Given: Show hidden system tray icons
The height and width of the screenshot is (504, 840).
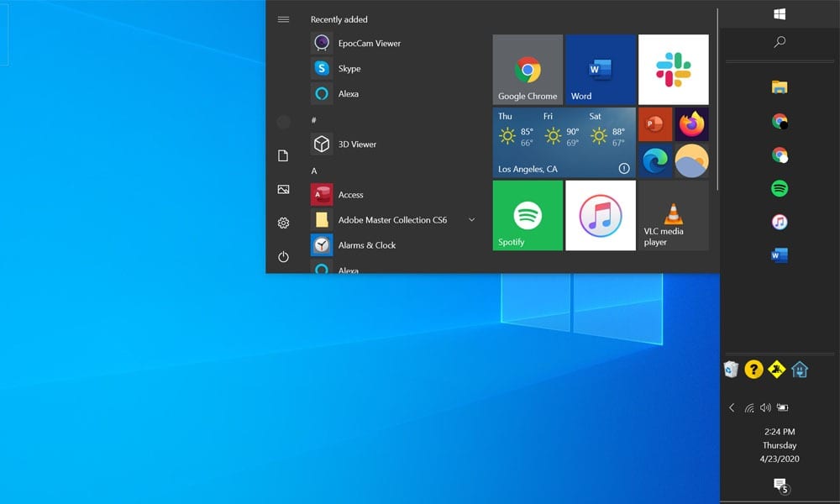Looking at the screenshot, I should pyautogui.click(x=732, y=407).
